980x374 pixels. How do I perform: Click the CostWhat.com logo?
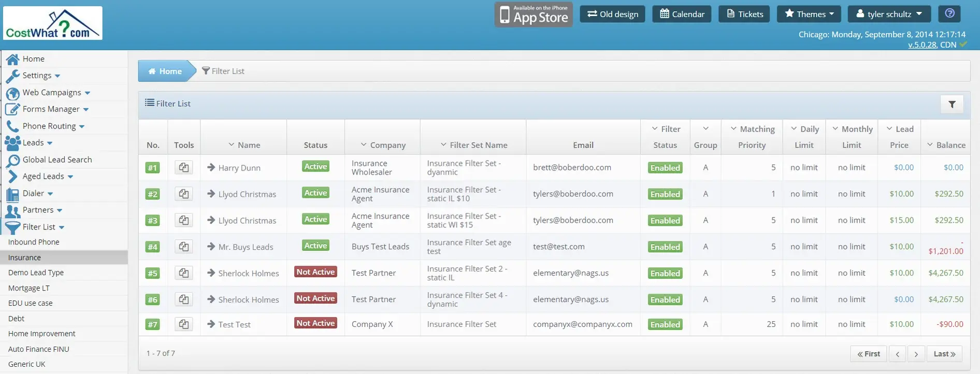[x=53, y=23]
